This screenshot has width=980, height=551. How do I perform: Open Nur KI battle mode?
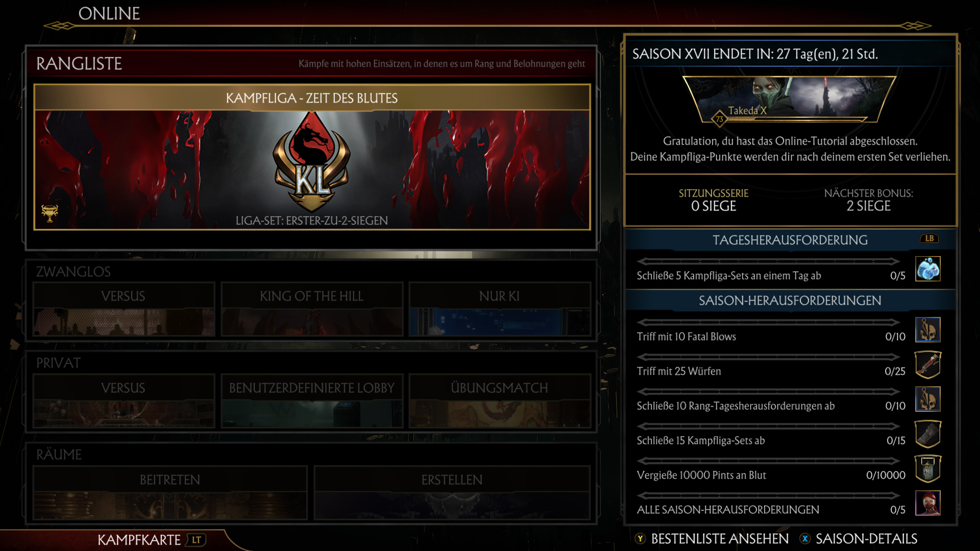(x=500, y=309)
